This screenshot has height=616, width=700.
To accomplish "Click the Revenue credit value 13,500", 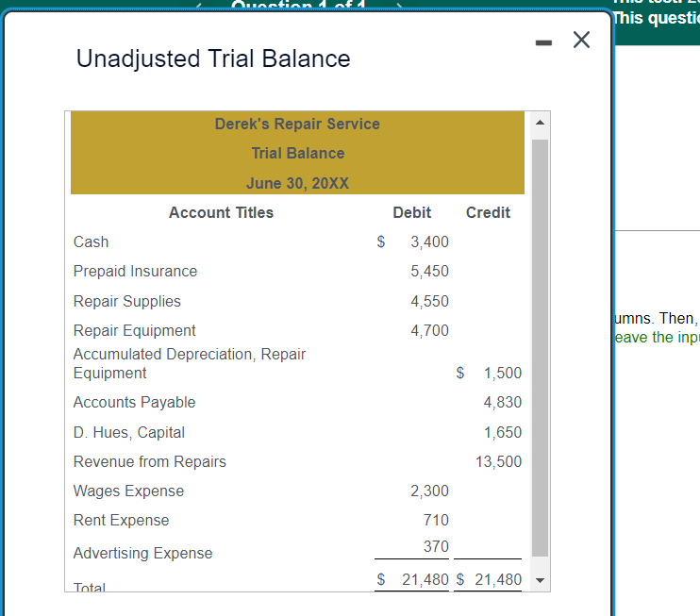I will (499, 461).
